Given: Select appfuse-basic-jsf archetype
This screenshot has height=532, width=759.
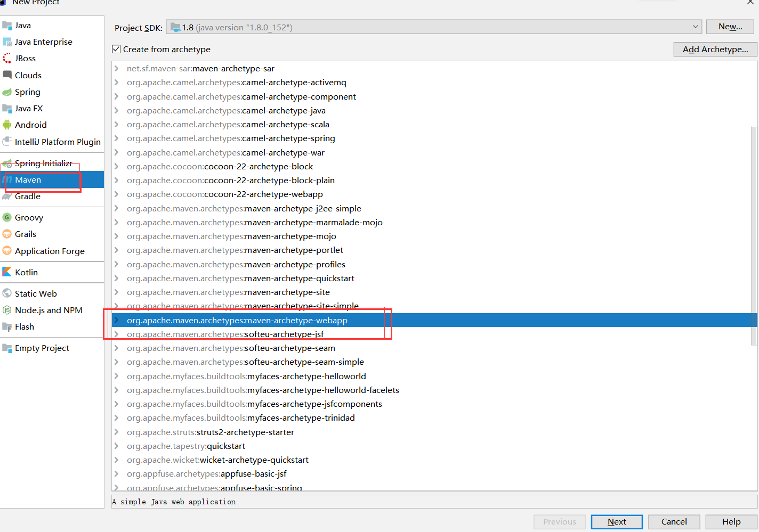Looking at the screenshot, I should click(x=207, y=474).
